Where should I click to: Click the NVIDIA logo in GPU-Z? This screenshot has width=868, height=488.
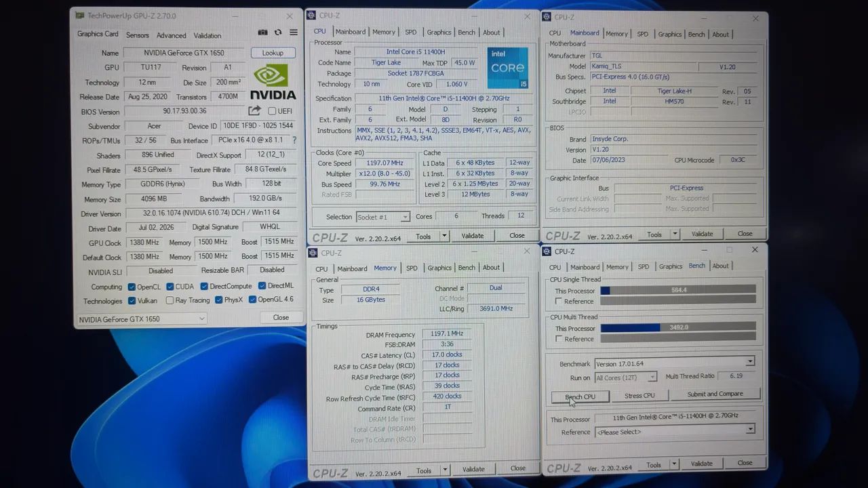click(x=273, y=82)
